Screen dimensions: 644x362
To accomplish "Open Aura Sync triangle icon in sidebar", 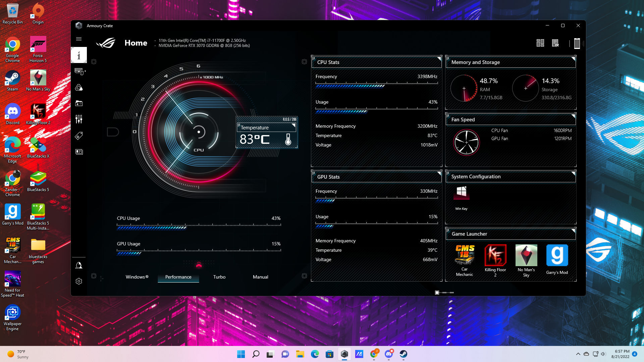I will (79, 87).
